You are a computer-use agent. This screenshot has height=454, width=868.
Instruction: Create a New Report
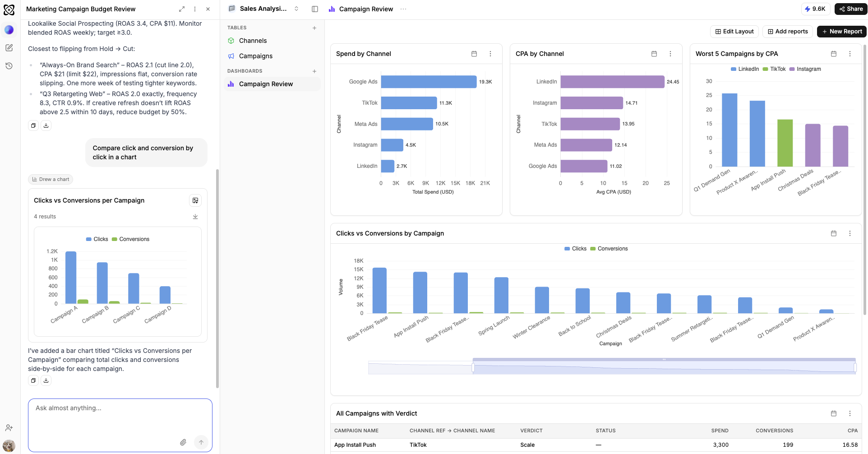coord(842,32)
